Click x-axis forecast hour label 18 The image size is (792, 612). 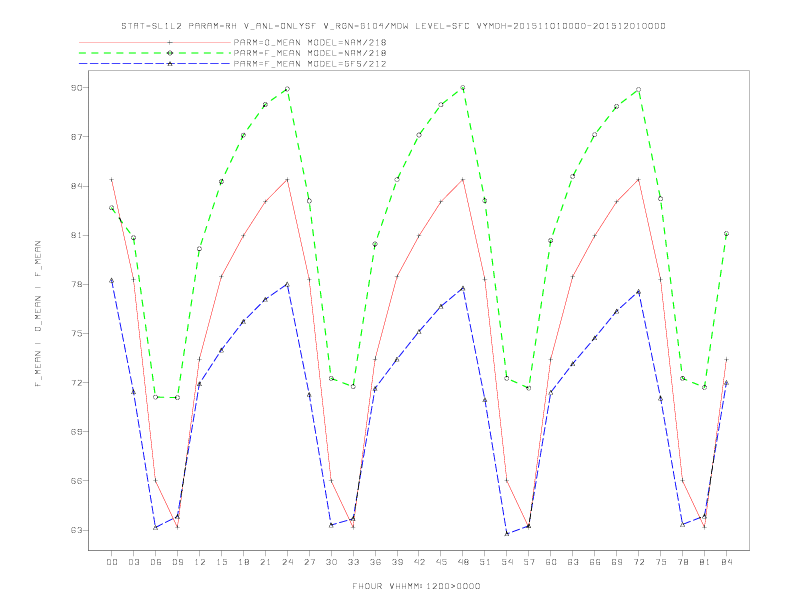[243, 562]
